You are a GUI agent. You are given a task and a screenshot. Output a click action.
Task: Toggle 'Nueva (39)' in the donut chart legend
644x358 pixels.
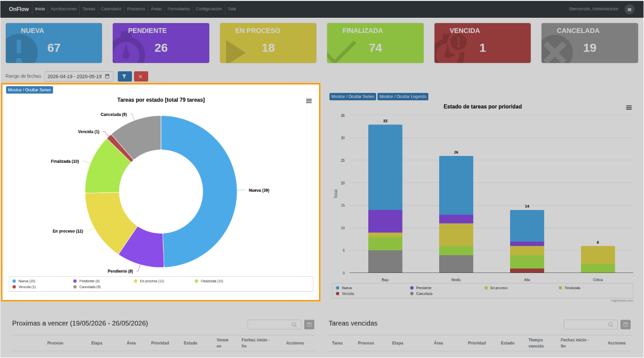click(24, 281)
